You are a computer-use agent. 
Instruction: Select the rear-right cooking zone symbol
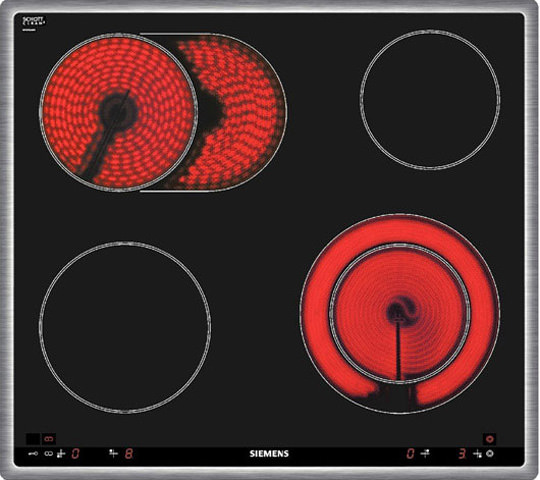click(426, 453)
